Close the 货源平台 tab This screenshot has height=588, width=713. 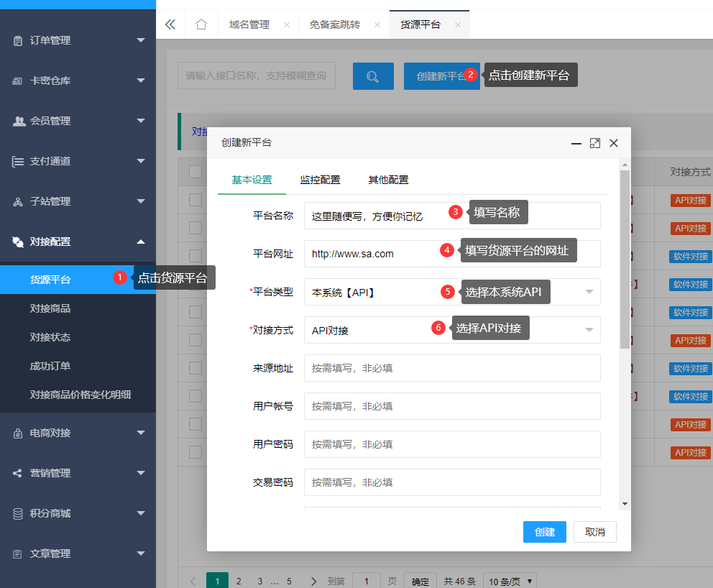457,24
